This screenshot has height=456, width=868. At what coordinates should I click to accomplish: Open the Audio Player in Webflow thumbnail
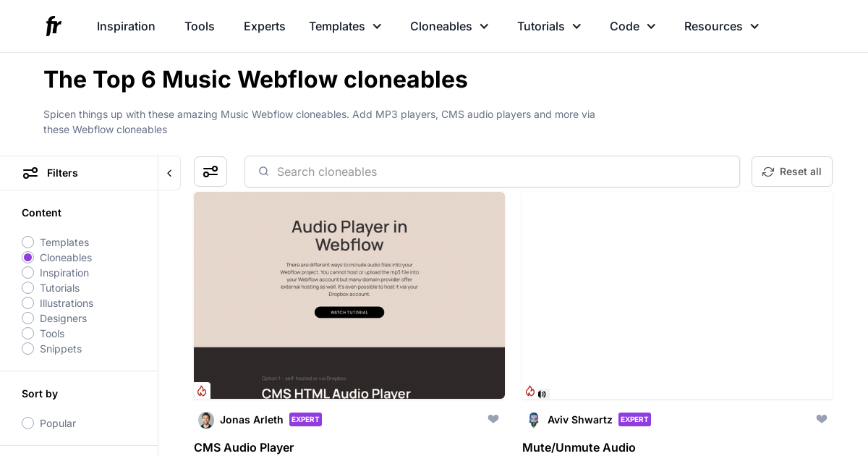click(349, 295)
